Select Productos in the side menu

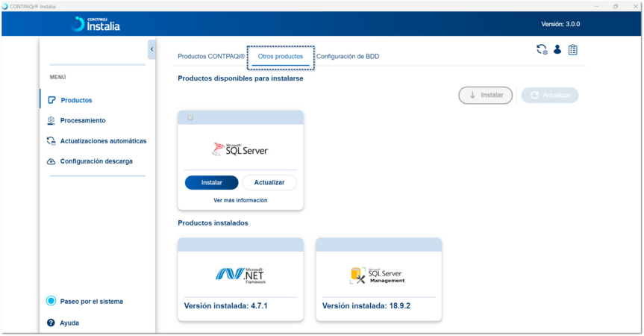(x=76, y=100)
